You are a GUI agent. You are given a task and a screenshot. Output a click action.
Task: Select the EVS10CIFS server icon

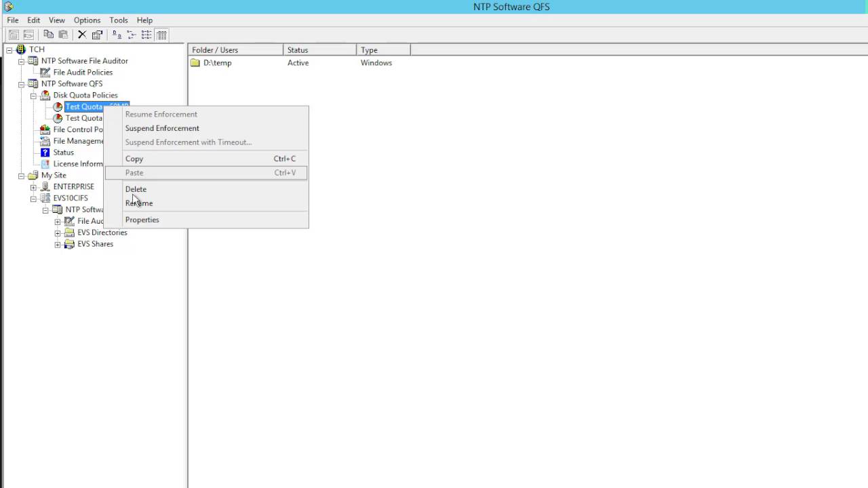tap(45, 199)
